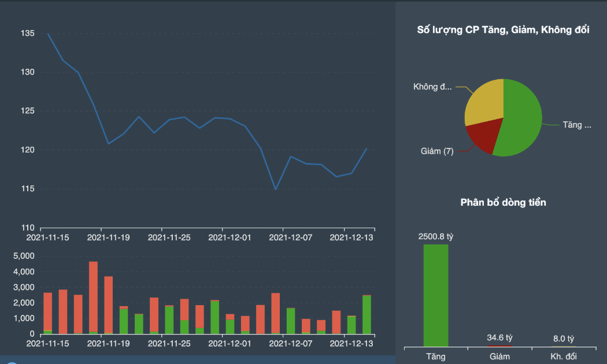Image resolution: width=607 pixels, height=364 pixels.
Task: Select the last green volume bar
Action: point(367,315)
